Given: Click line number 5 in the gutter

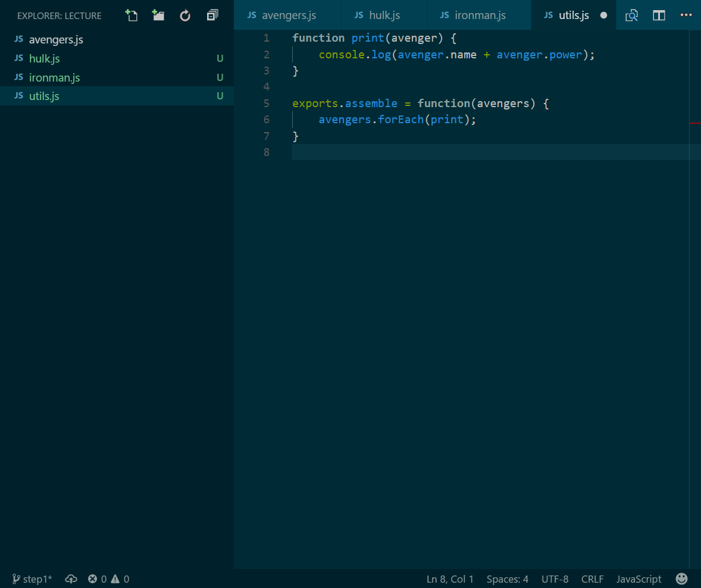Looking at the screenshot, I should coord(267,104).
